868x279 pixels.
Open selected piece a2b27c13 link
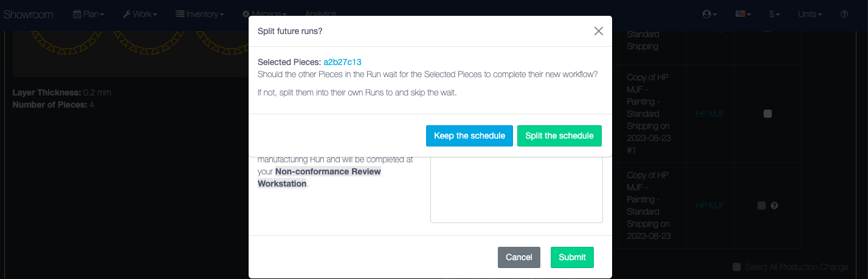tap(342, 62)
